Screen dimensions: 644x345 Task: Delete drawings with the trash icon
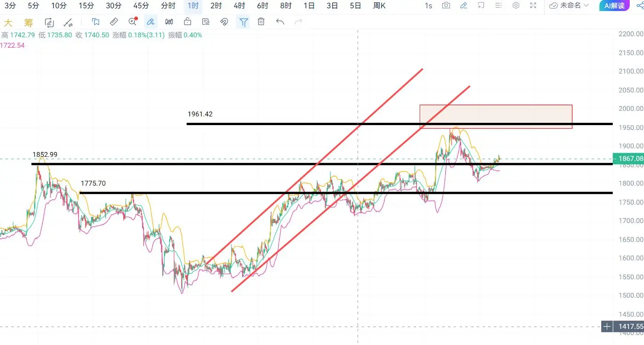261,22
